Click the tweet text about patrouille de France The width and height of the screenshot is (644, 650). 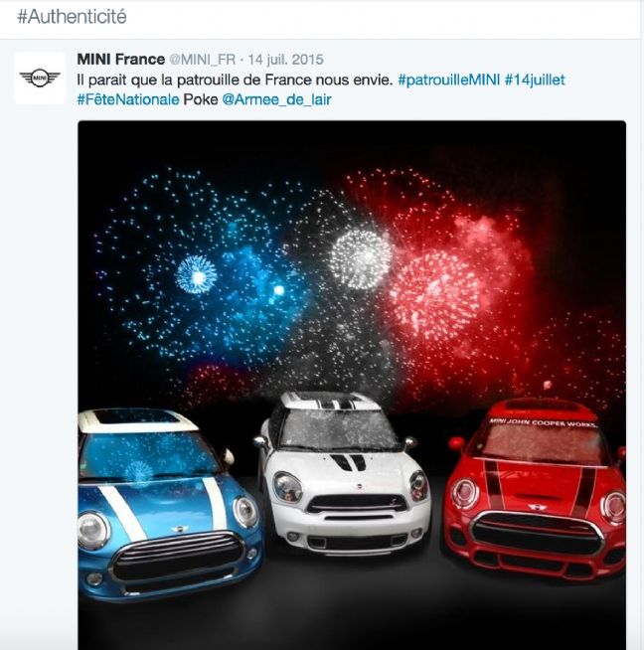pyautogui.click(x=235, y=80)
